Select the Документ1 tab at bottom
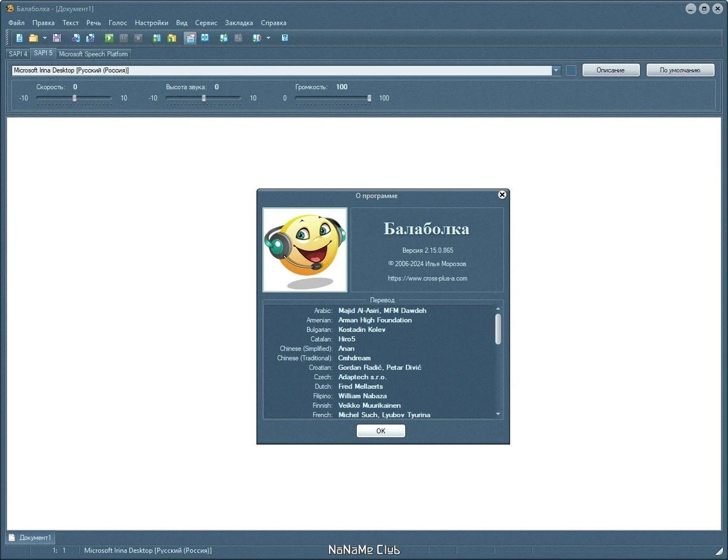 tap(30, 538)
